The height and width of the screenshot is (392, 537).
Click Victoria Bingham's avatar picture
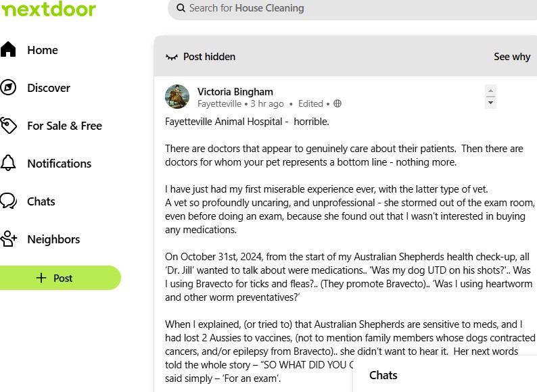(x=177, y=97)
